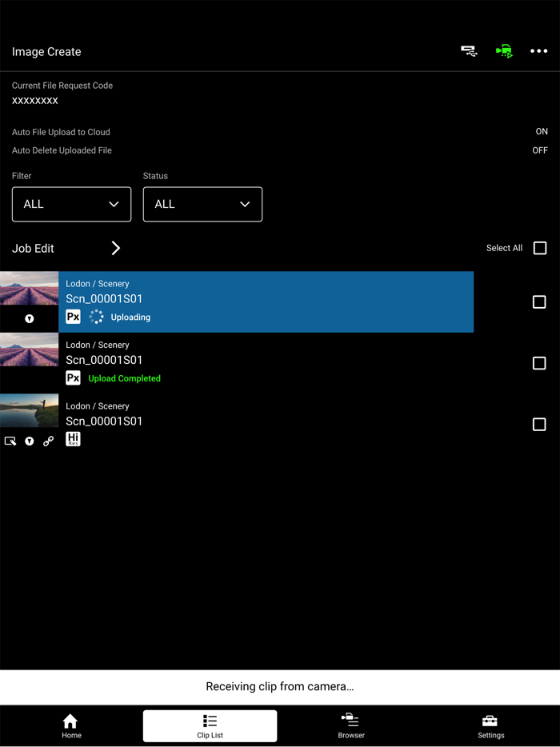Click the Receiving clip from camera banner
This screenshot has width=560, height=747.
tap(280, 687)
